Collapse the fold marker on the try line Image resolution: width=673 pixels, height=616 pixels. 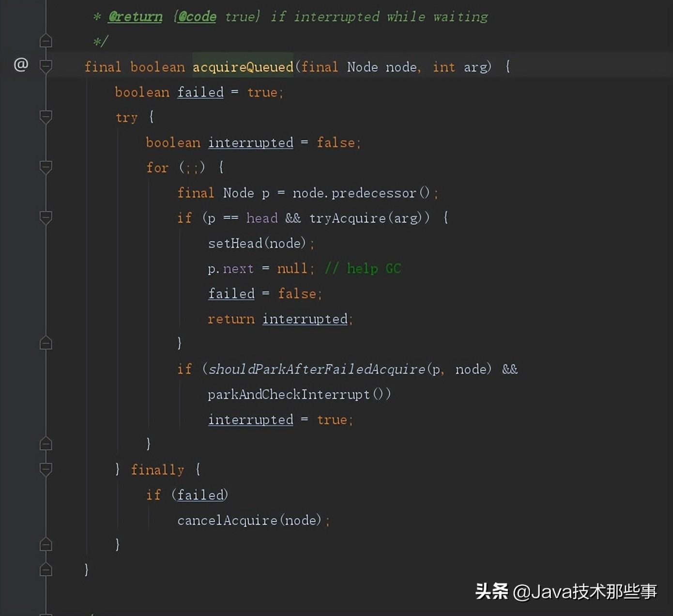point(46,117)
